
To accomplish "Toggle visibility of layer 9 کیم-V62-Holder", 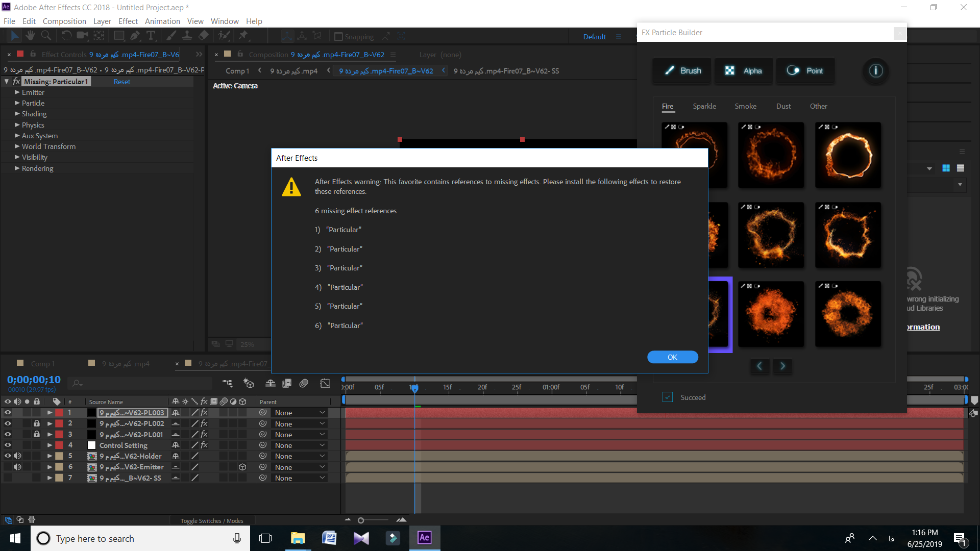I will (x=8, y=456).
